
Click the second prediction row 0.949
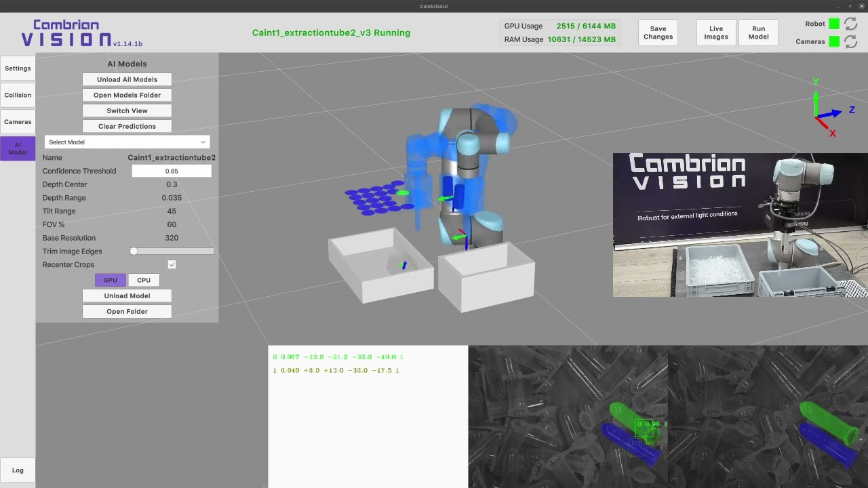coord(336,370)
